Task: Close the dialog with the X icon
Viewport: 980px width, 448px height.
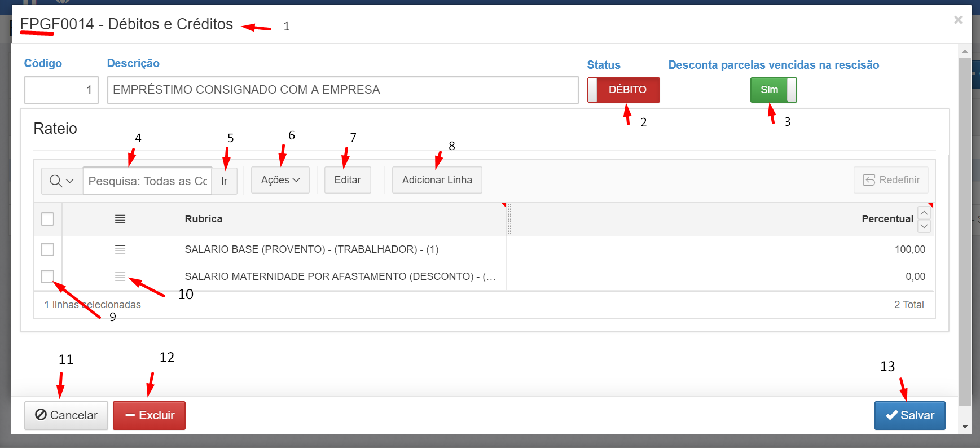Action: 958,20
